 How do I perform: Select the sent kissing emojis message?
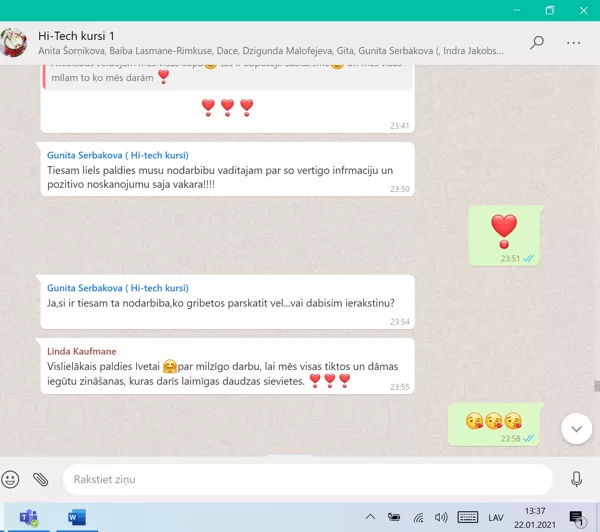(x=494, y=424)
